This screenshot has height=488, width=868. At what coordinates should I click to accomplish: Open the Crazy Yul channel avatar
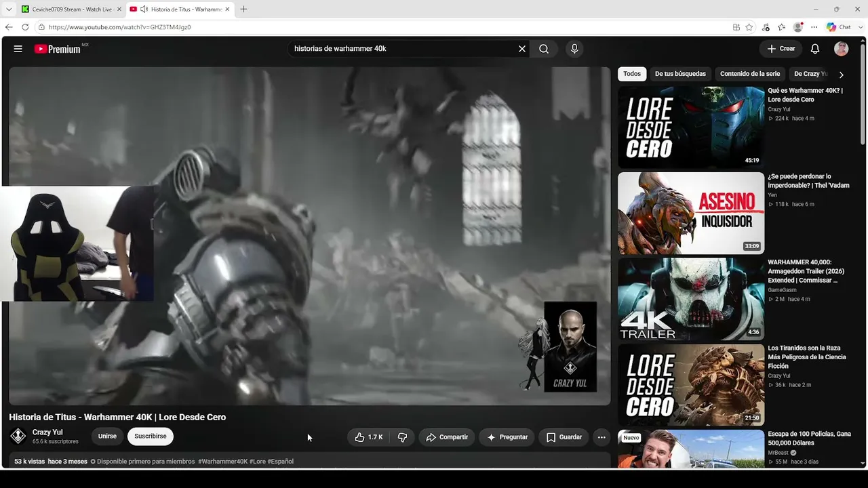[x=18, y=436]
